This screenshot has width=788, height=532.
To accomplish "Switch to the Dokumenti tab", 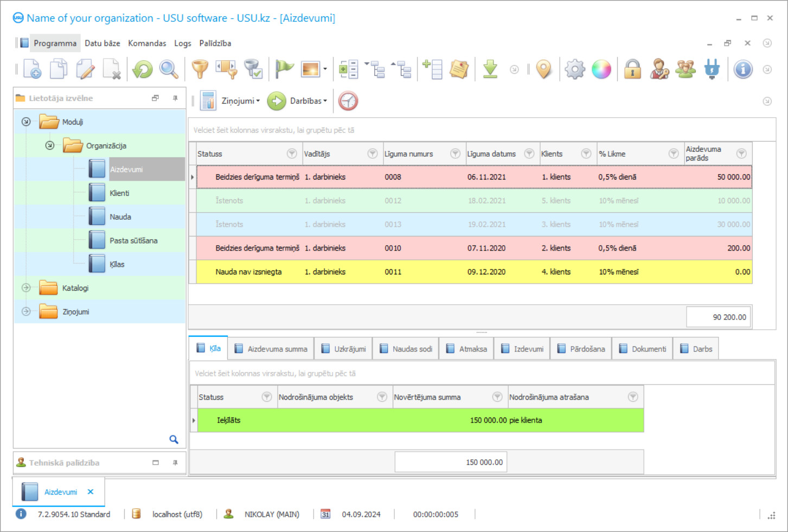I will point(643,349).
